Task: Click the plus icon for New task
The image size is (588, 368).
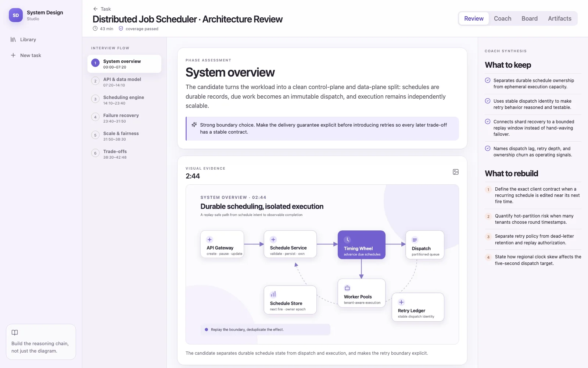Action: [13, 55]
